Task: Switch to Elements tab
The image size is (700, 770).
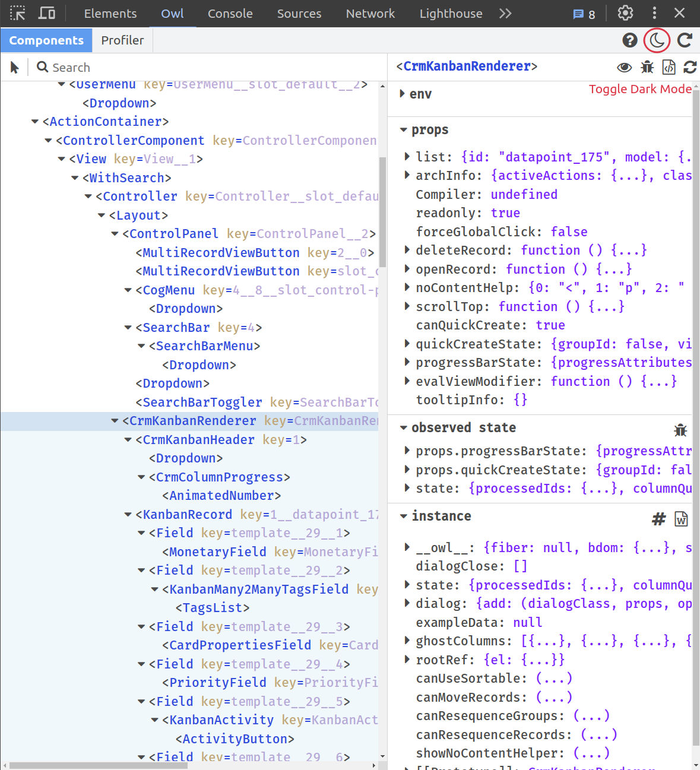Action: [x=110, y=13]
